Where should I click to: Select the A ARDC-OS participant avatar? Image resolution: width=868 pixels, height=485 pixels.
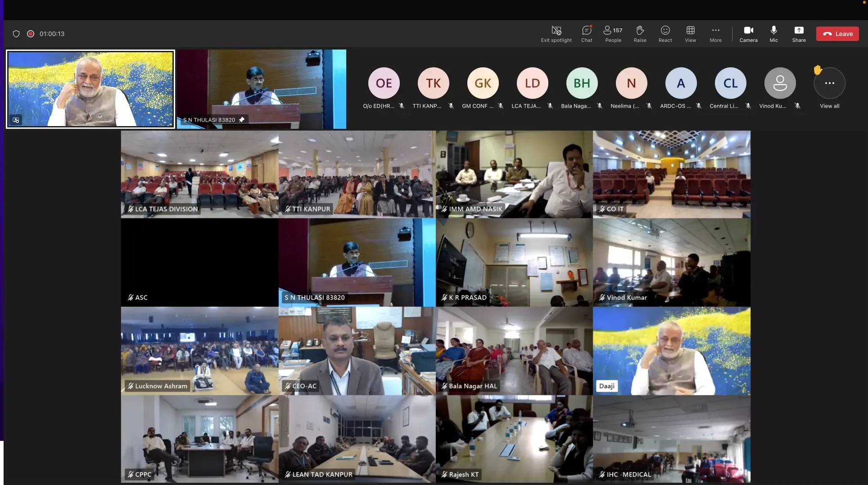[681, 83]
